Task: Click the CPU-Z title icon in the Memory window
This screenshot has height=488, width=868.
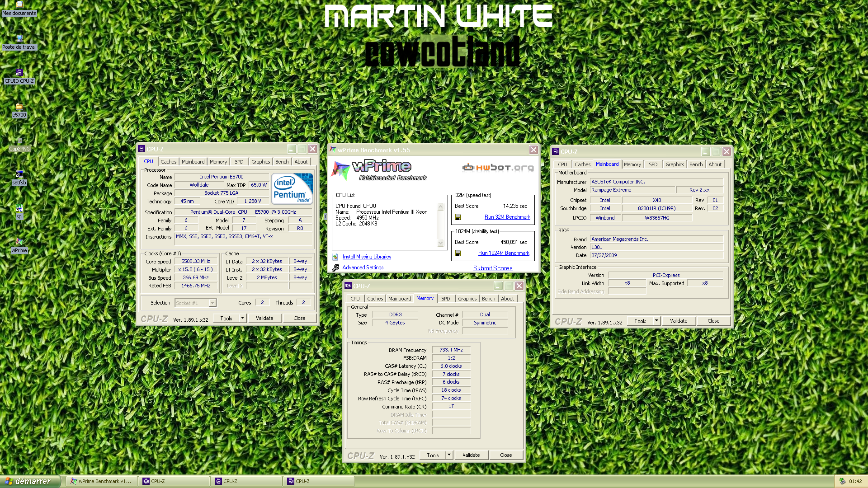Action: coord(348,286)
